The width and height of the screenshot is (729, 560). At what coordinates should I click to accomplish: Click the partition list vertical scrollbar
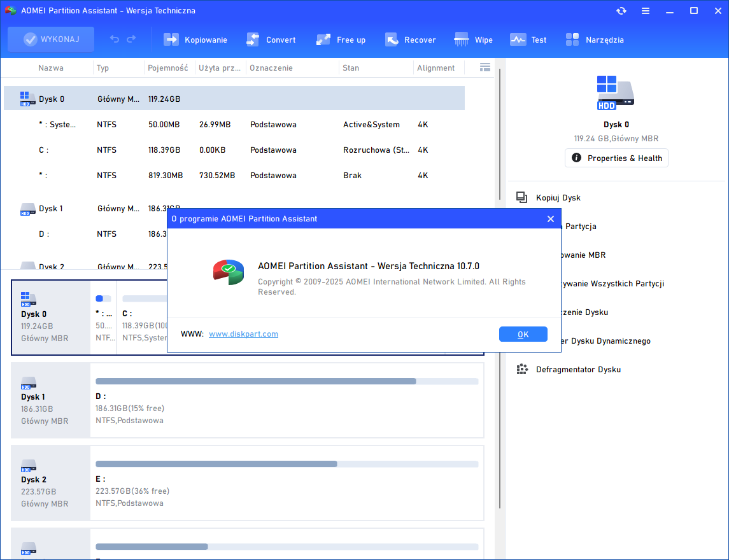click(499, 135)
